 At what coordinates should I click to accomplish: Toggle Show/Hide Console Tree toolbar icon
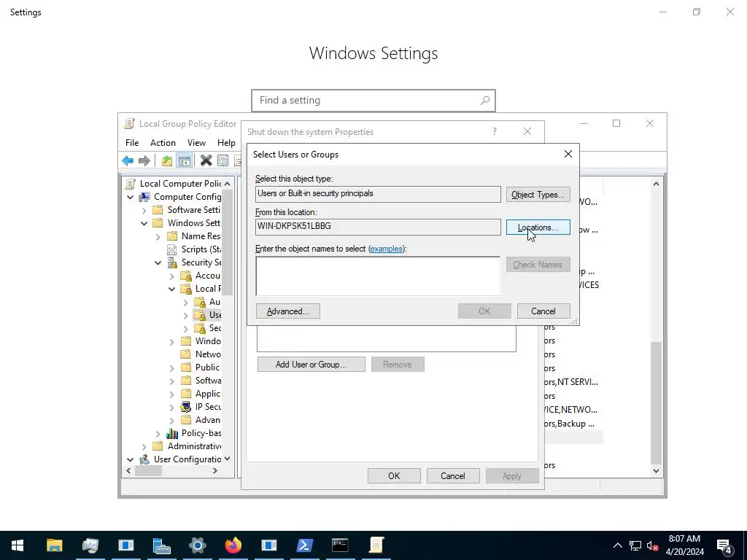(x=184, y=161)
